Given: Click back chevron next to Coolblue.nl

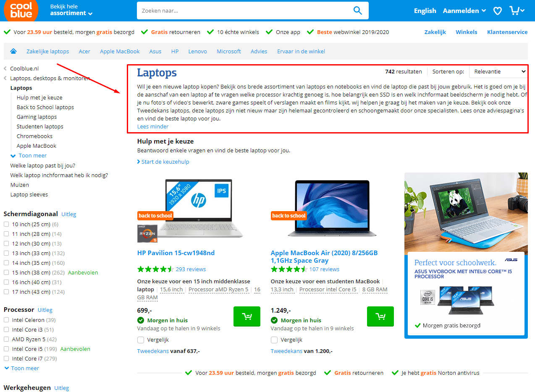Looking at the screenshot, I should coord(5,68).
